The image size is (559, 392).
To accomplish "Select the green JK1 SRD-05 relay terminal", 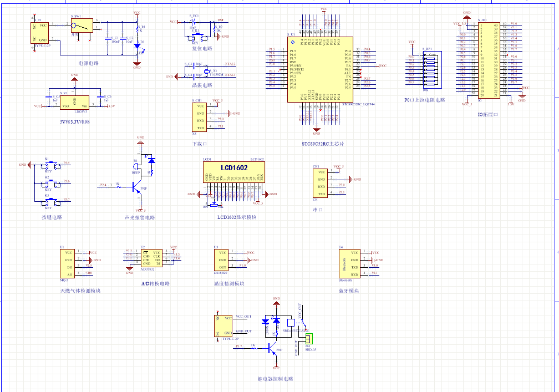I will [309, 339].
